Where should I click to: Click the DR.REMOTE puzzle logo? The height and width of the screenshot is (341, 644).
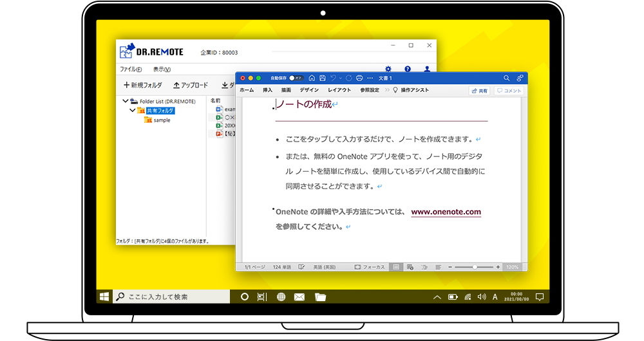point(128,51)
